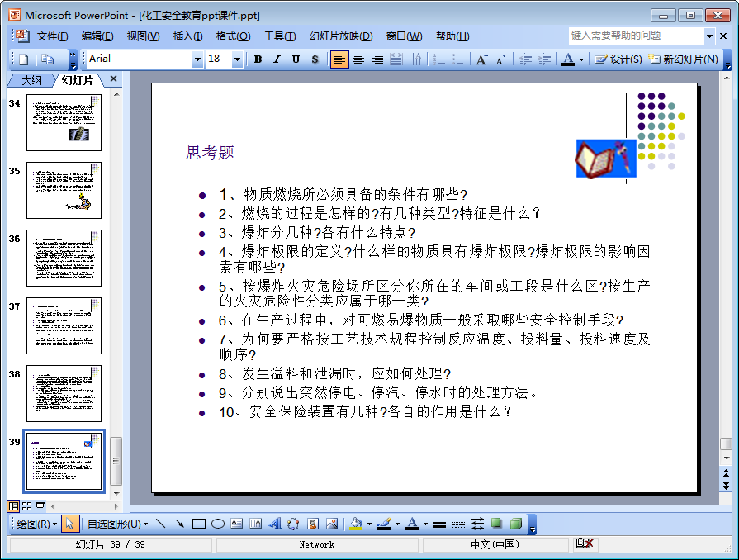Image resolution: width=739 pixels, height=560 pixels.
Task: Increase the indent level
Action: tap(544, 59)
